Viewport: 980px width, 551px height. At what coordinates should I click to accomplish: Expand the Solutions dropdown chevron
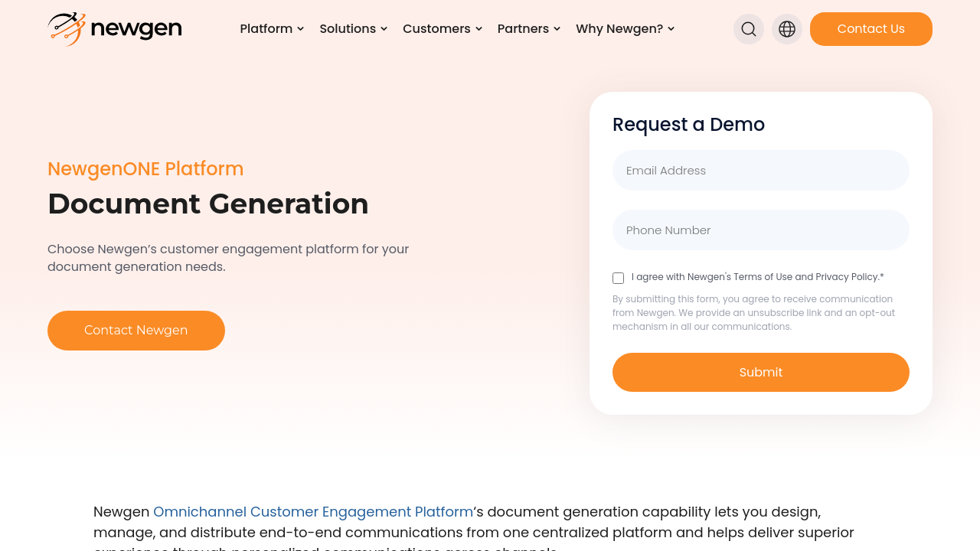(384, 29)
